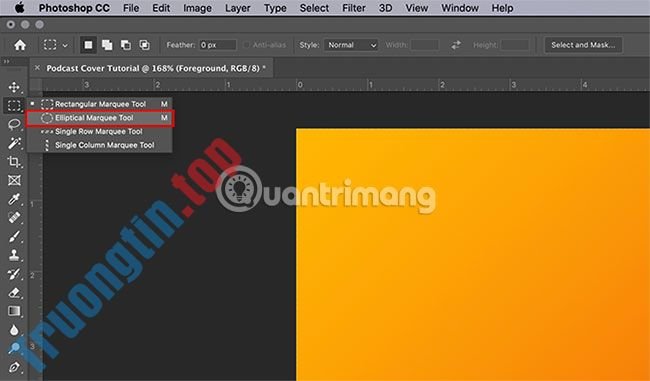Open the Photoshop CC menu
Image resolution: width=650 pixels, height=381 pixels.
coord(74,8)
